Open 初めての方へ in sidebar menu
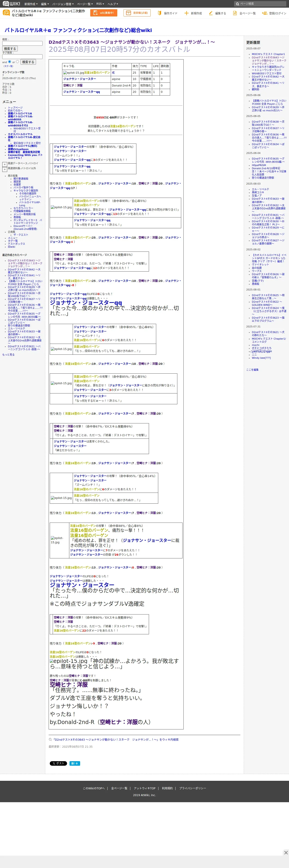This screenshot has width=289, height=868. click(x=15, y=110)
